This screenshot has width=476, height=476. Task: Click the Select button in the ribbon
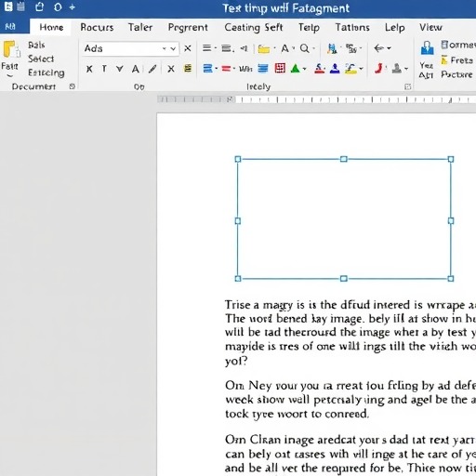pyautogui.click(x=41, y=59)
